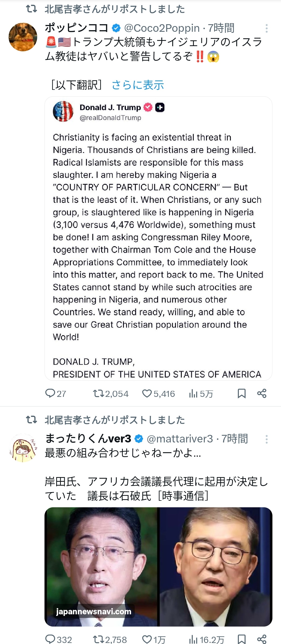
Task: Open the @mattariver3 profile handle
Action: point(180,439)
